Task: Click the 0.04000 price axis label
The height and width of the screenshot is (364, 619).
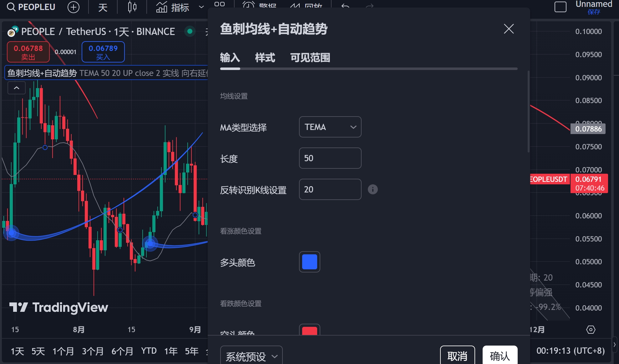Action: click(588, 308)
